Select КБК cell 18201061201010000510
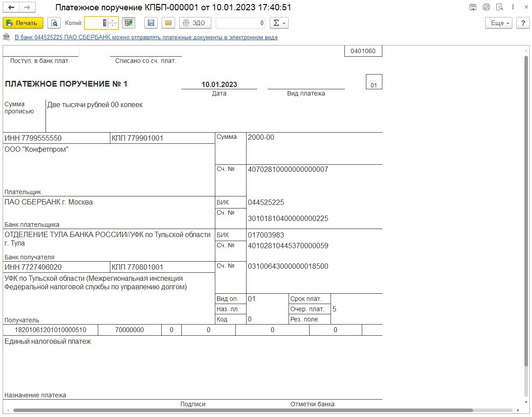The width and height of the screenshot is (532, 417). 50,330
